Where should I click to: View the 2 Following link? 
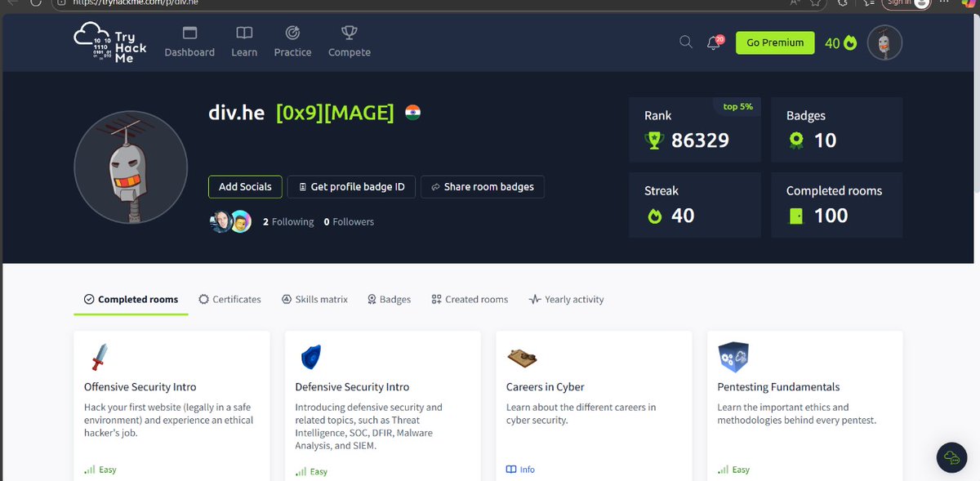click(x=288, y=221)
